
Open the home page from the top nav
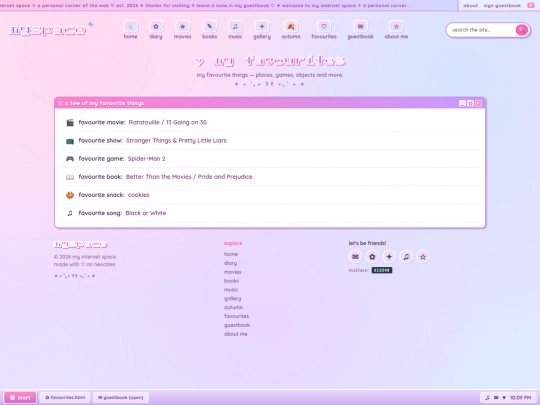pos(131,27)
